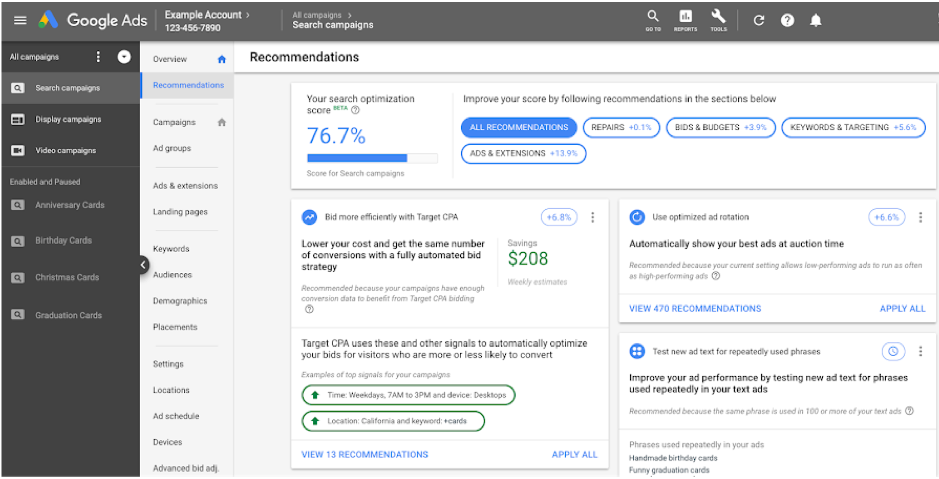Collapse the side panel with arrow handle

142,265
